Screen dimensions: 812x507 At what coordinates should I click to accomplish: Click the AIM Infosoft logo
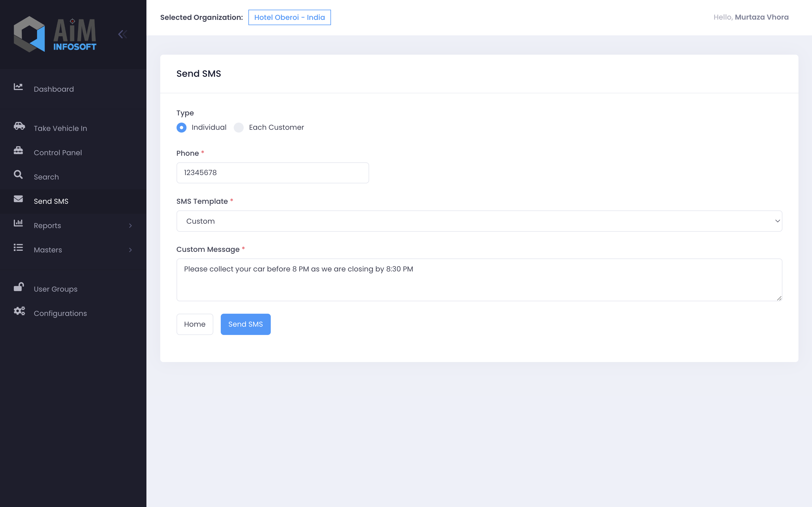(x=55, y=34)
